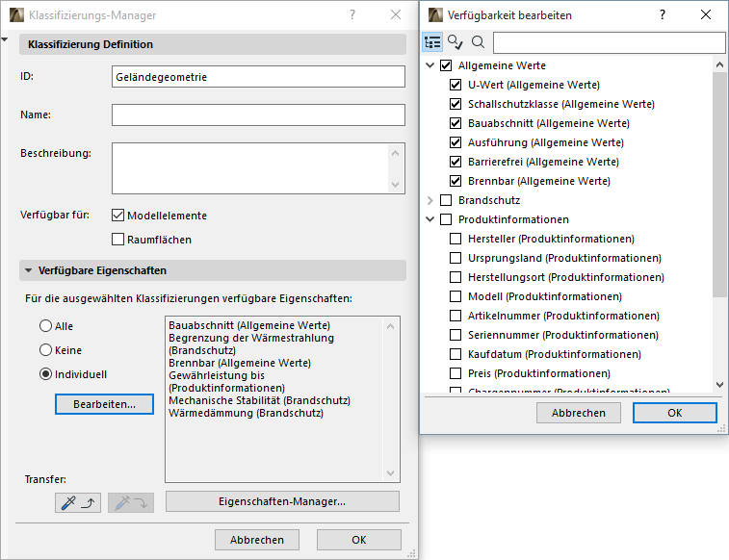729x560 pixels.
Task: Expand the Brandschutz group
Action: pos(430,200)
